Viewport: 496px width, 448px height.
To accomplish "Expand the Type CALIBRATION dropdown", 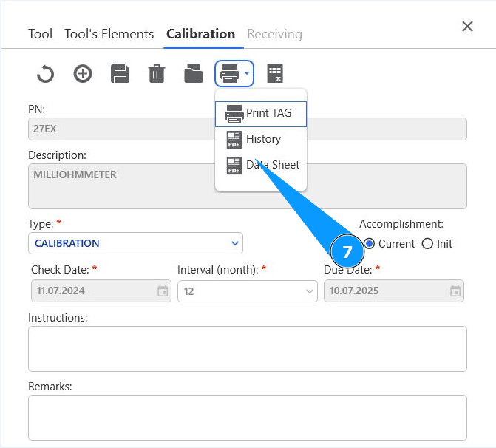I will click(x=235, y=243).
